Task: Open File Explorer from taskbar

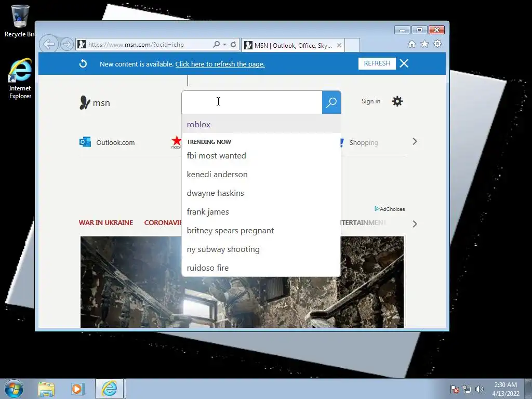Action: [46, 389]
